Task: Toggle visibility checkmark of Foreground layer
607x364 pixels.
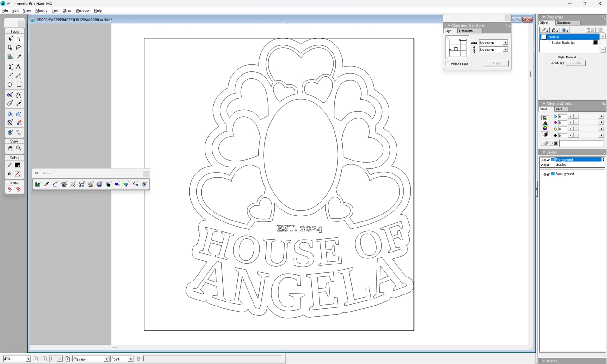Action: 542,160
